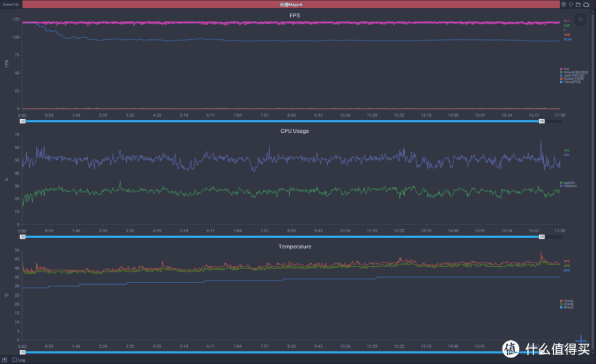596x364 pixels.
Task: Click the right handle of CPU Usage range slider
Action: coord(542,237)
